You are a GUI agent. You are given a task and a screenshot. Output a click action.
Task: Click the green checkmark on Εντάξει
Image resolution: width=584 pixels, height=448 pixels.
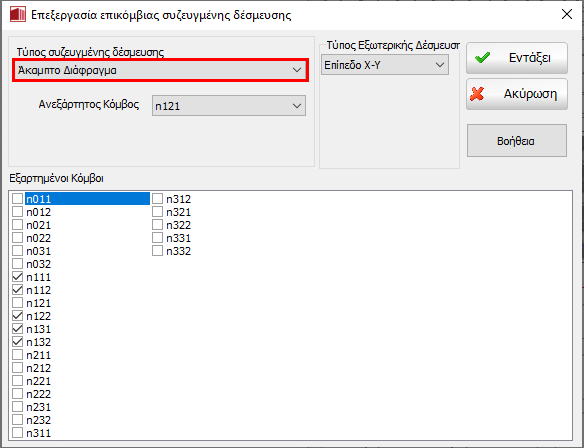[482, 58]
